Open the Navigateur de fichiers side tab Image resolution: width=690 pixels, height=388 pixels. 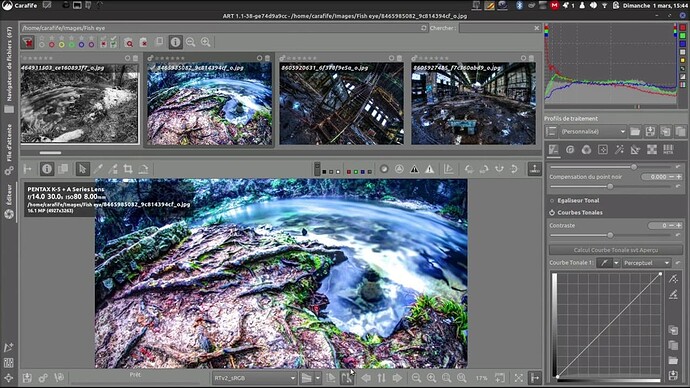point(9,69)
